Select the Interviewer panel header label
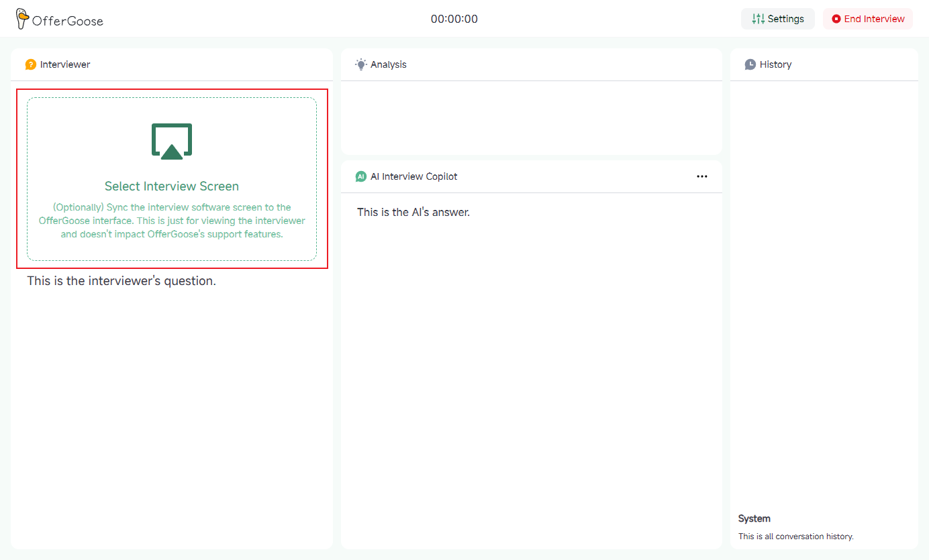 click(65, 64)
